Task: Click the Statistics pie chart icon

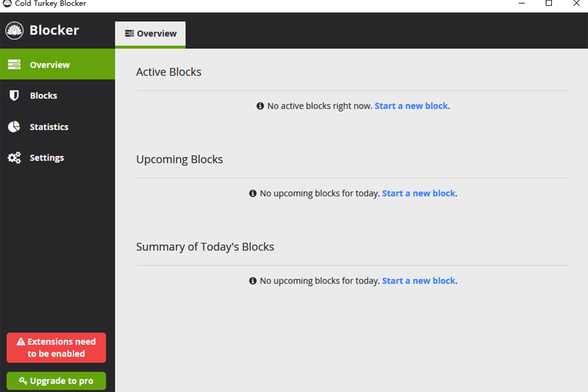Action: pos(14,127)
